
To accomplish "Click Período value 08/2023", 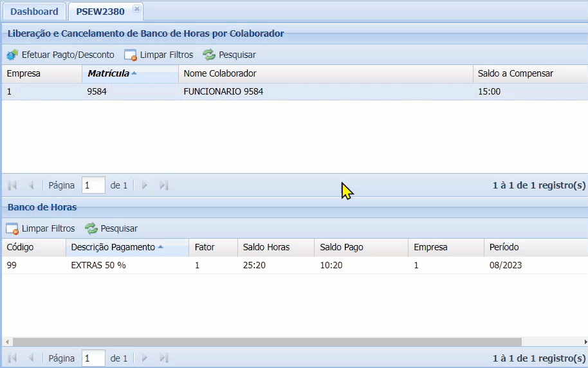I will point(506,265).
